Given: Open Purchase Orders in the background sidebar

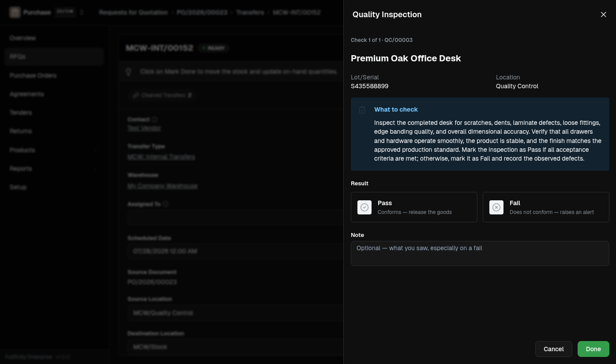Looking at the screenshot, I should pos(54,75).
